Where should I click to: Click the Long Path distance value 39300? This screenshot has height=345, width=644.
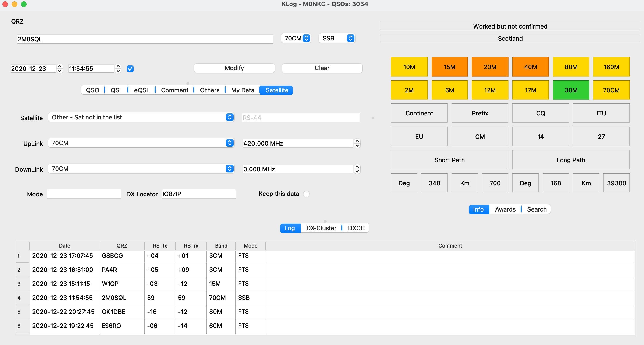click(x=616, y=183)
